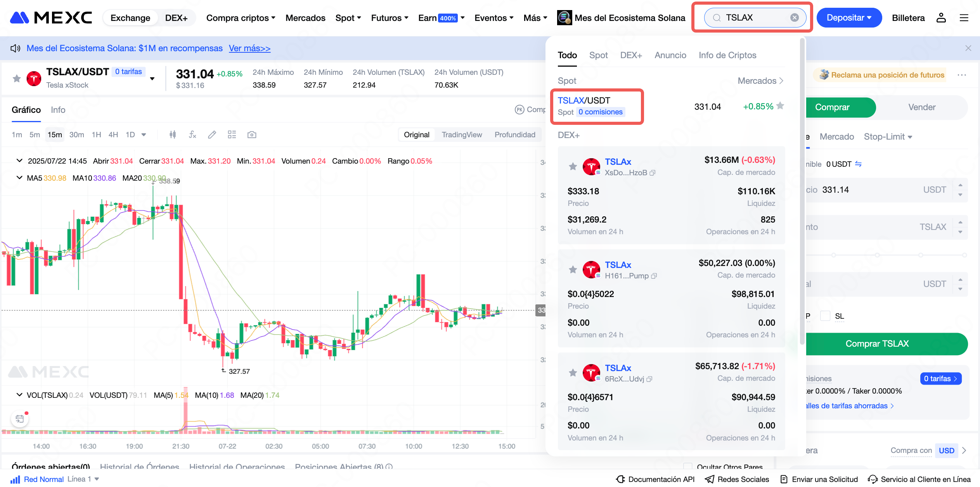
Task: Expand more timeframes after 1D
Action: pyautogui.click(x=144, y=135)
